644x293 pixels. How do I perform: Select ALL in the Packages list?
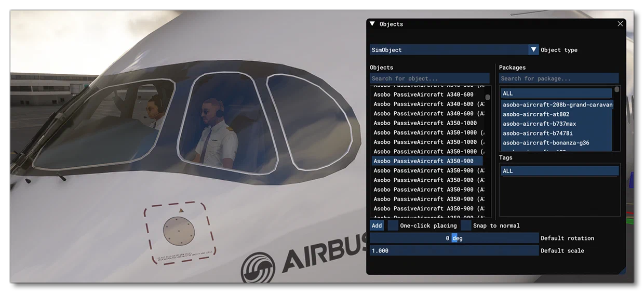[557, 94]
